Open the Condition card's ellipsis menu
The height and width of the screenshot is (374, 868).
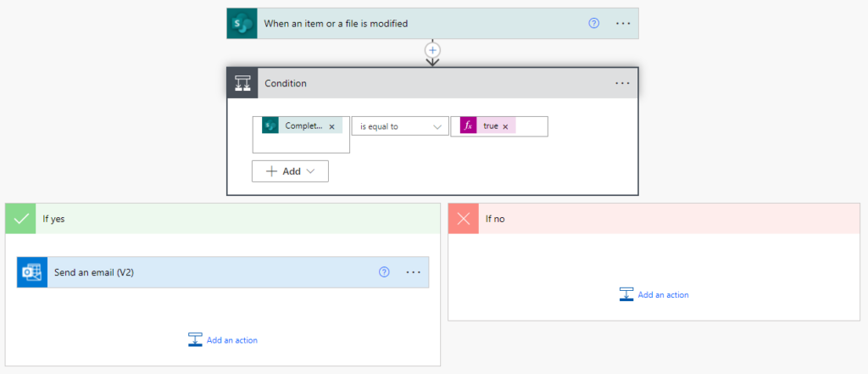click(x=623, y=83)
